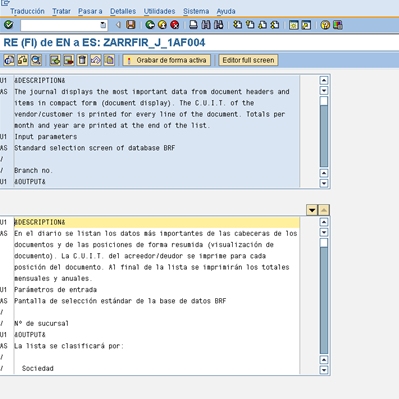Click top up-arrow of translation editor scrollbar
399x399 pixels.
324,222
